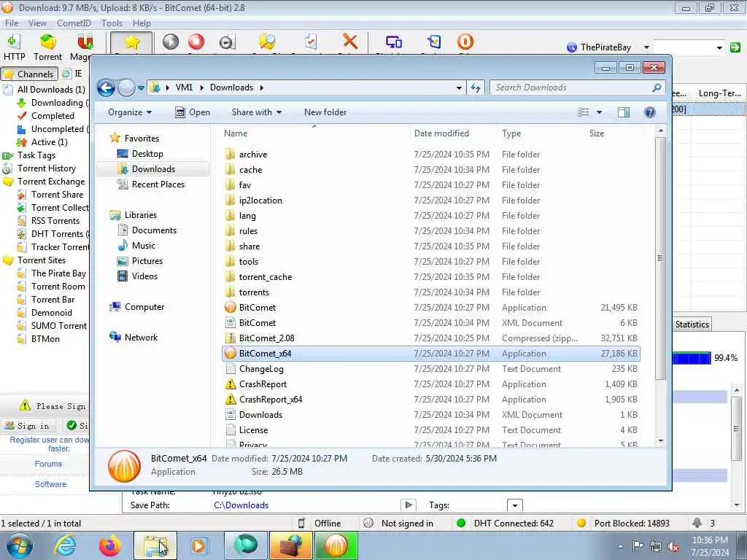Click the play button beside Save Path
Viewport: 747px width, 560px height.
409,505
